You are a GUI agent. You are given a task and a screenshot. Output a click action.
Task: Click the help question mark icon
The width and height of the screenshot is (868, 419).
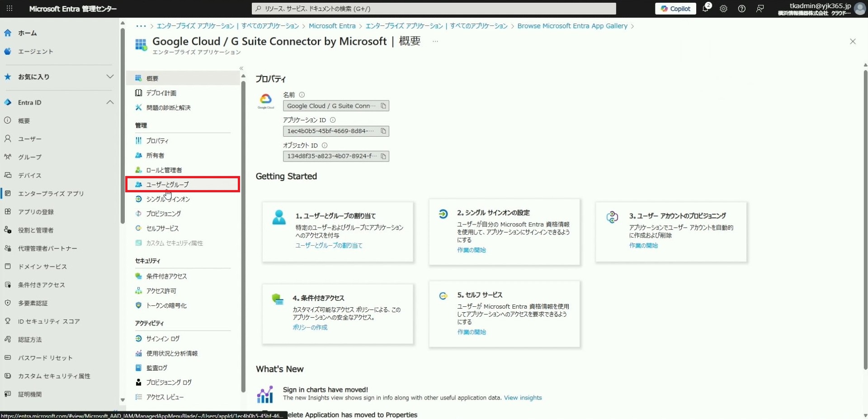[741, 9]
